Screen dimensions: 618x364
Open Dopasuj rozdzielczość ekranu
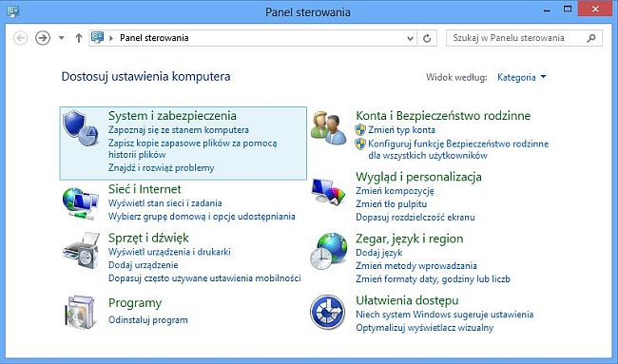coord(415,217)
